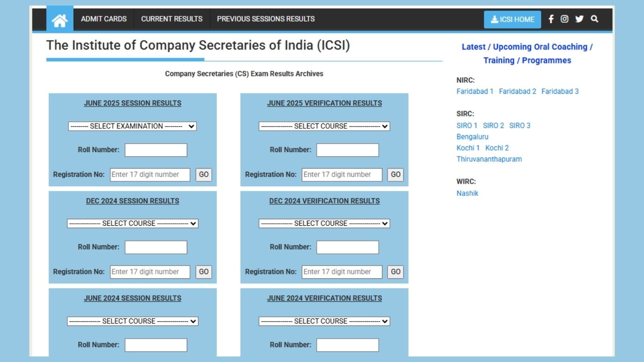Click the JUNE 2025 VERIFICATION RESULTS heading link

(x=324, y=103)
